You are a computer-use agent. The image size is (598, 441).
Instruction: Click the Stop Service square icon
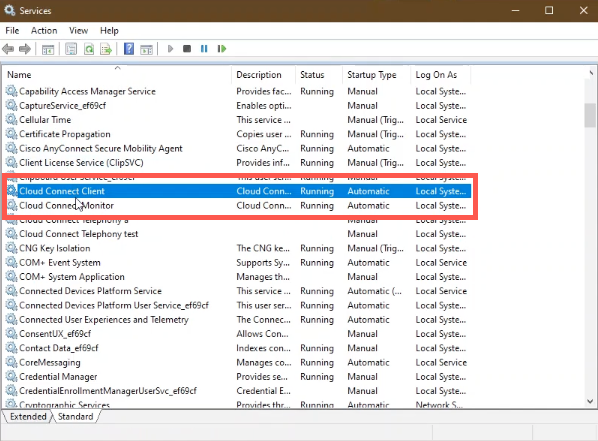point(187,49)
